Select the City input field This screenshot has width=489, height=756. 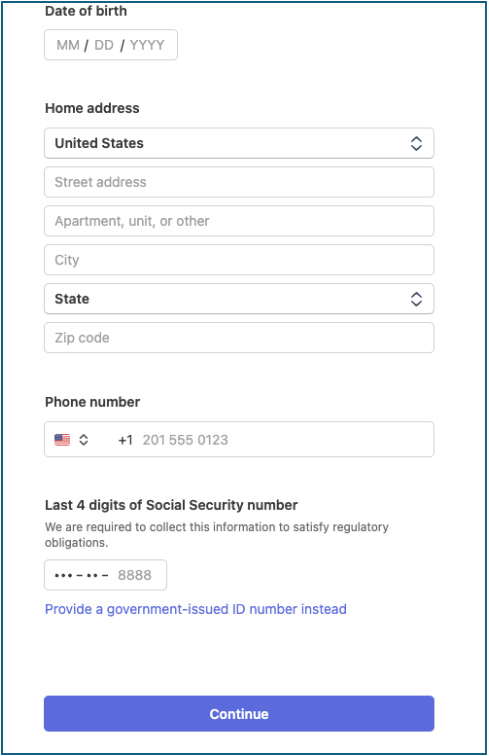tap(239, 260)
